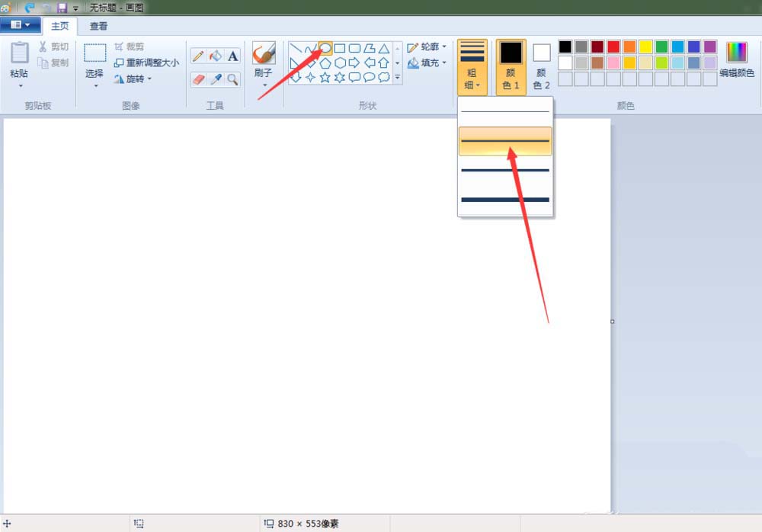Click 重新调整大小 (Resize) button
The height and width of the screenshot is (532, 762).
click(x=146, y=62)
